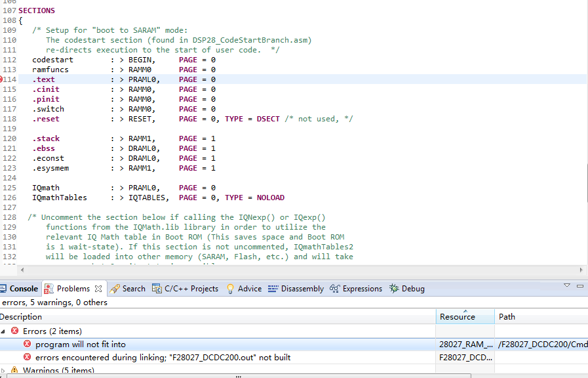Select the 'program will not fit into' error
The width and height of the screenshot is (588, 378).
click(81, 345)
